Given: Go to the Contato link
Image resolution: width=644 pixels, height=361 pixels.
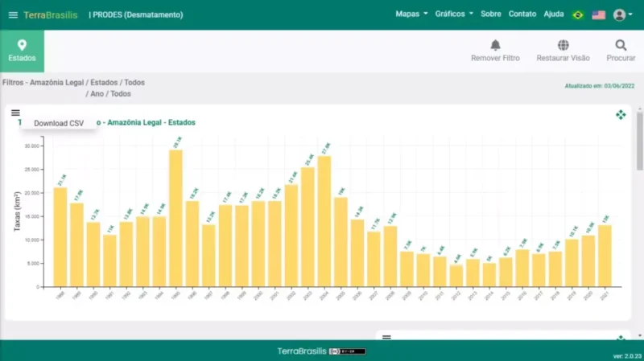Looking at the screenshot, I should tap(522, 14).
